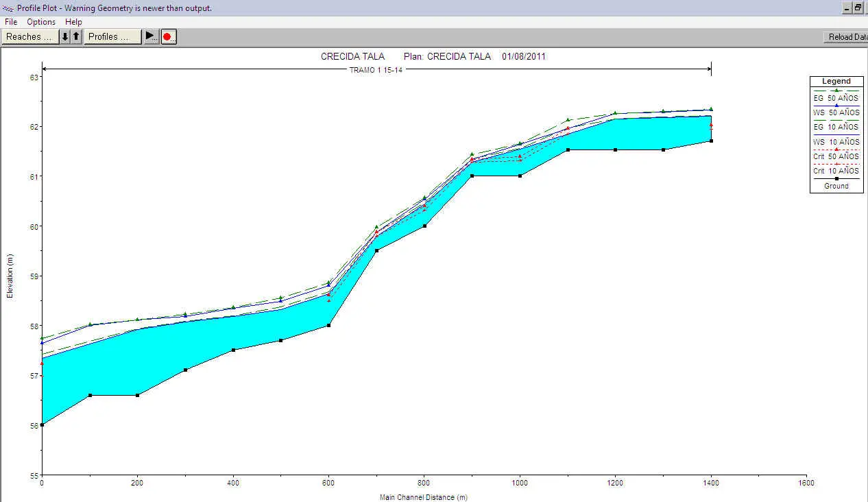Click the Reload Data button
This screenshot has width=868, height=502.
(846, 37)
